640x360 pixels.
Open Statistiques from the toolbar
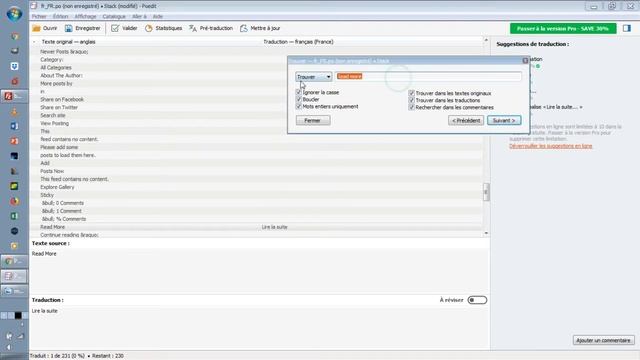163,28
